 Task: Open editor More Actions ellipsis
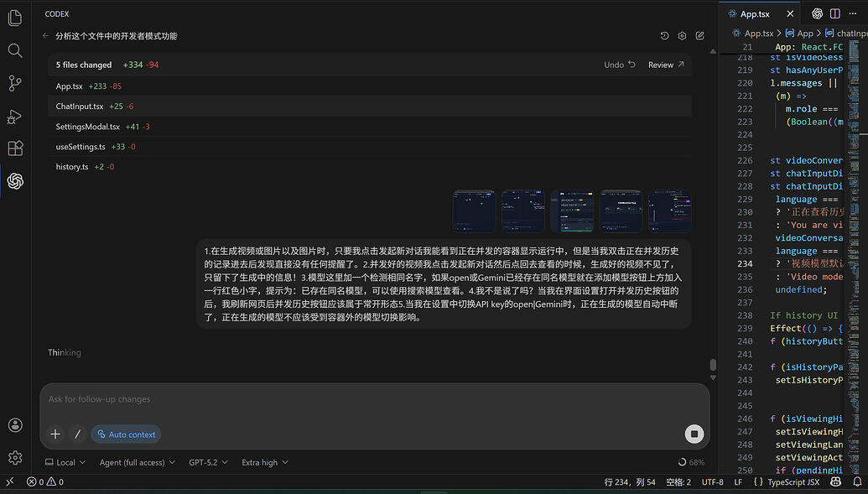coord(853,13)
